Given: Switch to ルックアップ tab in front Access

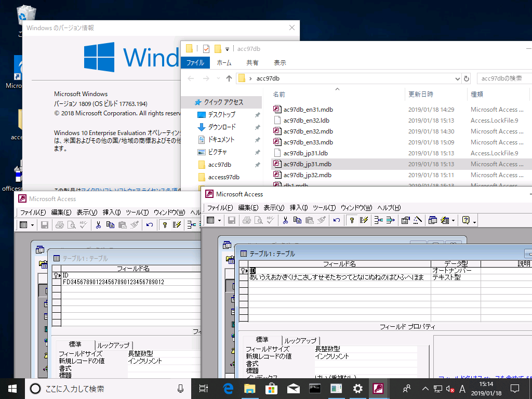Looking at the screenshot, I should (300, 340).
